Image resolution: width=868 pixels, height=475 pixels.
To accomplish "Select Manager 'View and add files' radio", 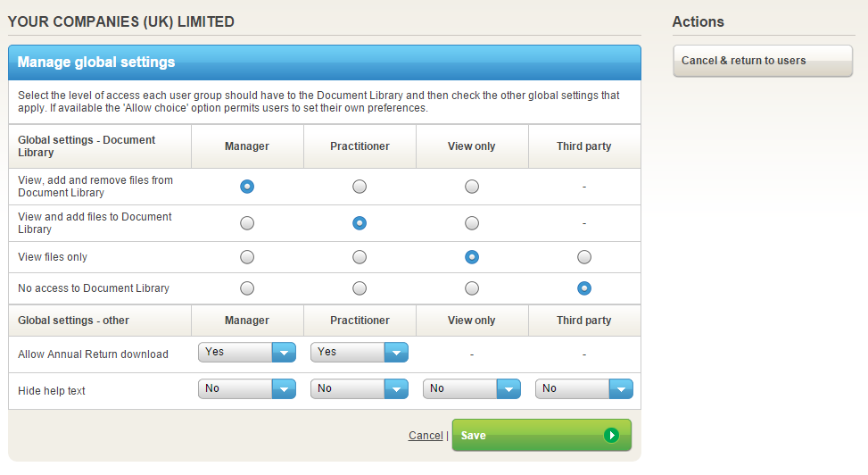I will click(247, 223).
